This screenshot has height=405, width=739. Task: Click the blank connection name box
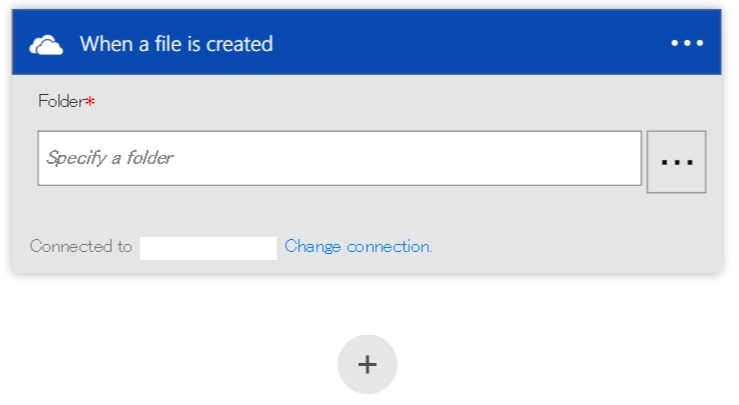[x=208, y=247]
